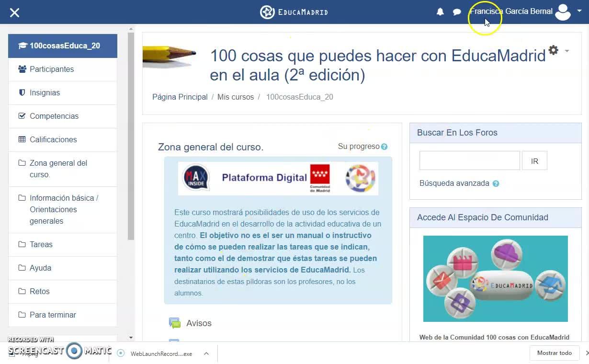Click the Plataforma Digital banner image

278,178
